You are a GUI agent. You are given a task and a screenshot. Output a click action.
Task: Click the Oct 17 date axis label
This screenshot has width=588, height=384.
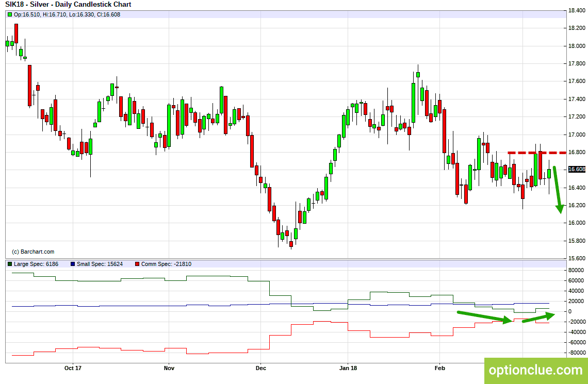[73, 368]
